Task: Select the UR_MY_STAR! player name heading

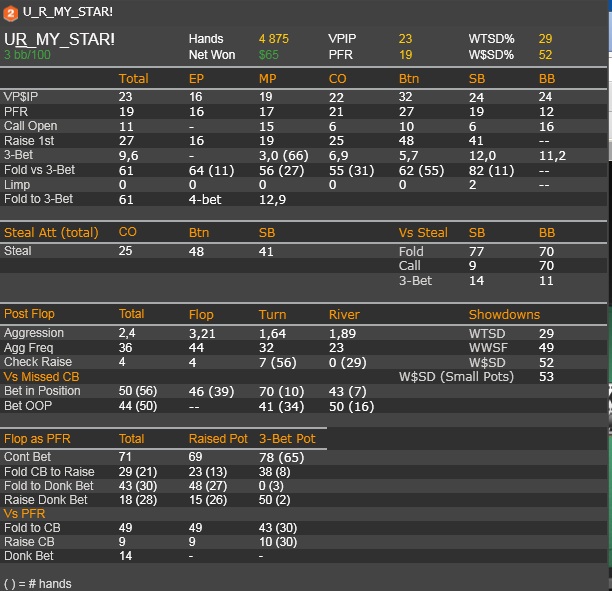Action: (59, 39)
